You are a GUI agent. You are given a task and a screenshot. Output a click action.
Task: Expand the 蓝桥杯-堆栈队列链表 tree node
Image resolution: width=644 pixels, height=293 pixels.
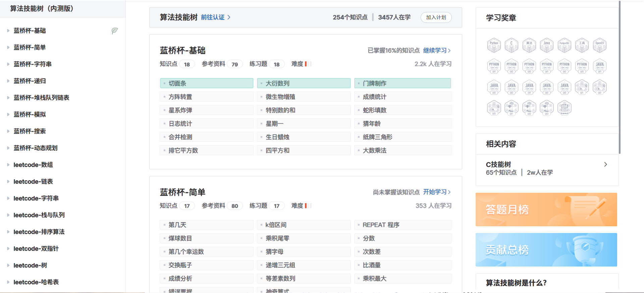point(8,98)
